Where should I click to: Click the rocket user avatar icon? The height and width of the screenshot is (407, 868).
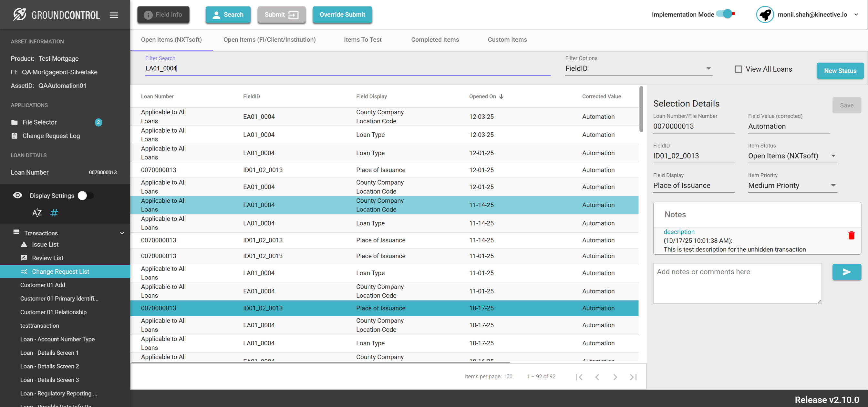pyautogui.click(x=765, y=15)
